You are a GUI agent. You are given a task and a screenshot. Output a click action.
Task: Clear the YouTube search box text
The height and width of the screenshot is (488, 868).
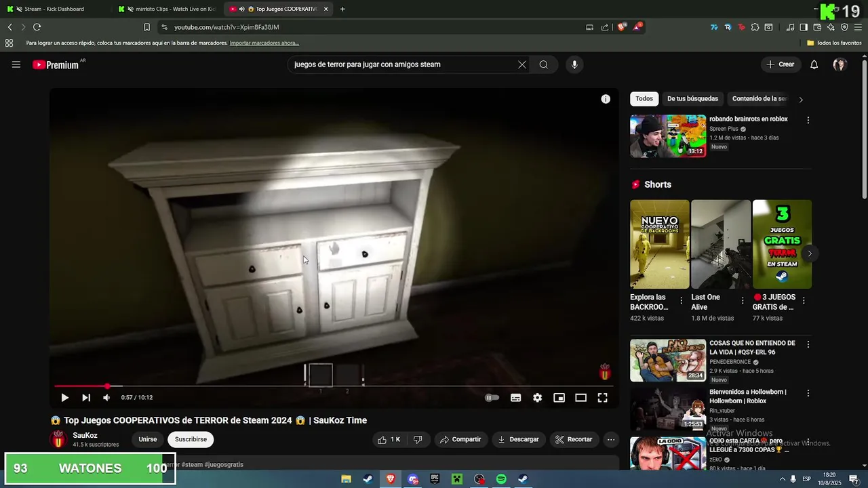point(522,64)
